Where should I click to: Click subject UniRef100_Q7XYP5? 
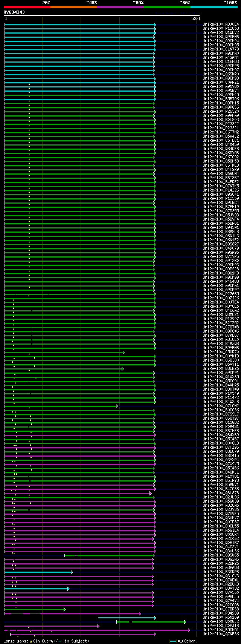pyautogui.click(x=221, y=256)
